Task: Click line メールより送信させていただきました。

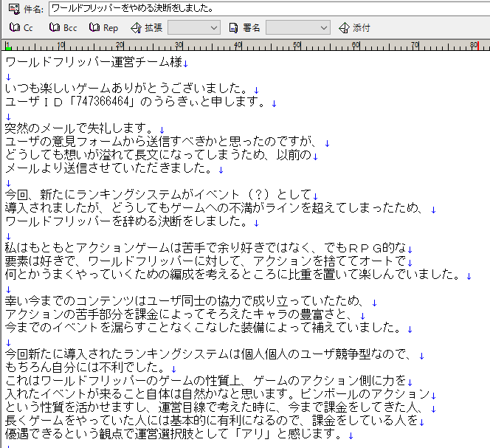Action: coord(110,168)
